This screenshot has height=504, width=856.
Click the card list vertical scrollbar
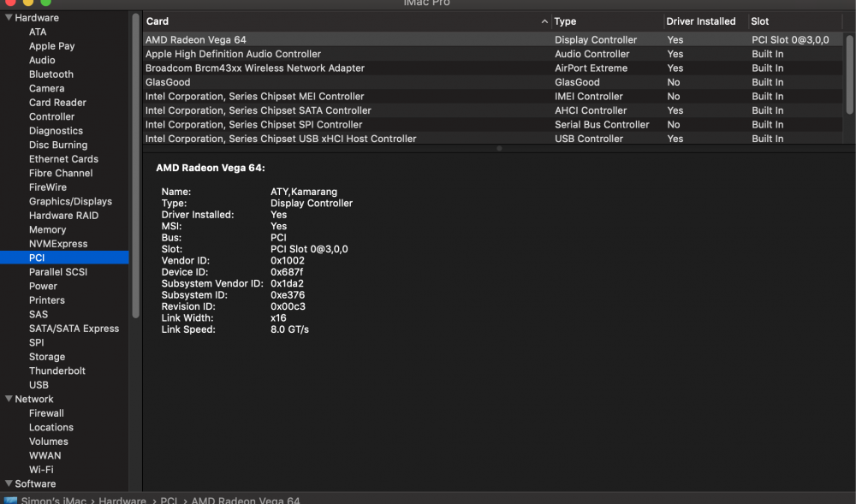849,74
